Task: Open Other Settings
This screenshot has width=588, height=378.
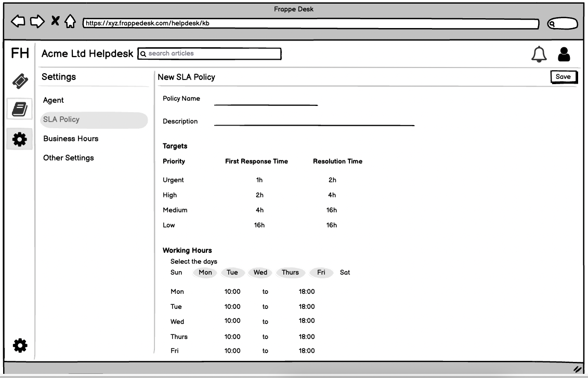Action: (69, 158)
